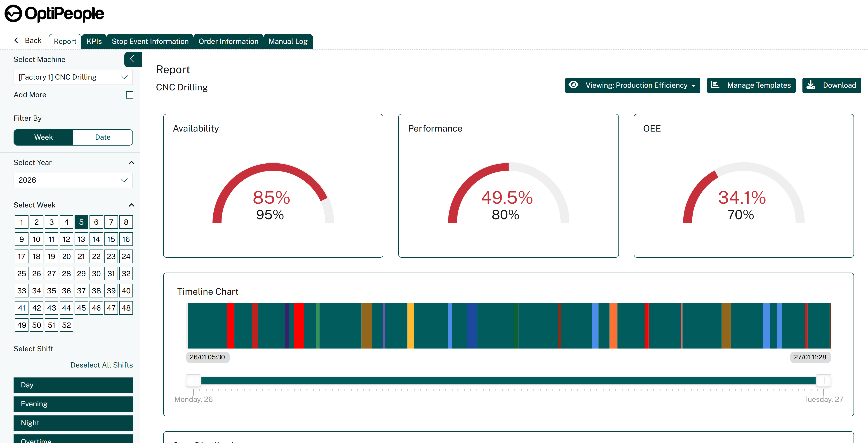Click the yellow segment in Timeline Chart
The image size is (868, 443).
(410, 326)
